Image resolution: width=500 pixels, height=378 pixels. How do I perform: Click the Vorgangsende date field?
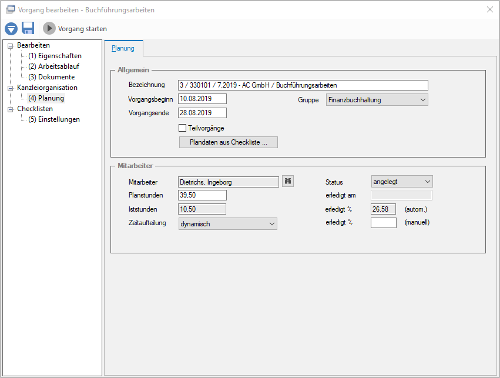pos(202,113)
